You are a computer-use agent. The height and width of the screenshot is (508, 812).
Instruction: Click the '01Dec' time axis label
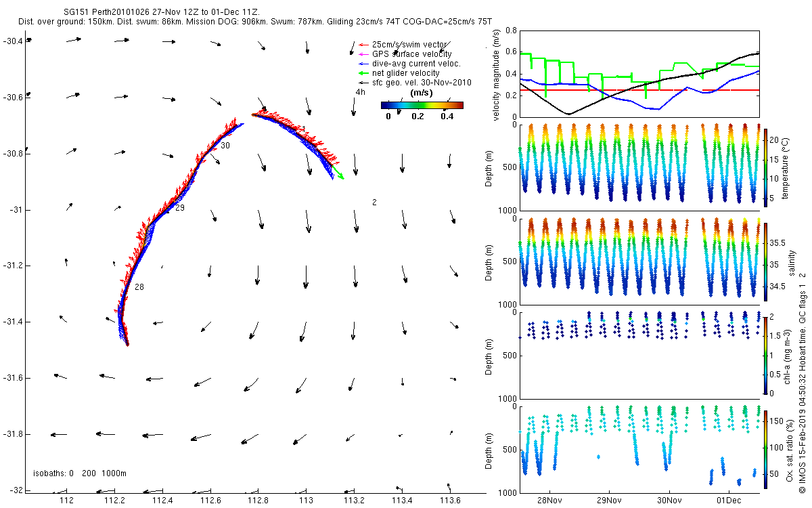point(728,501)
